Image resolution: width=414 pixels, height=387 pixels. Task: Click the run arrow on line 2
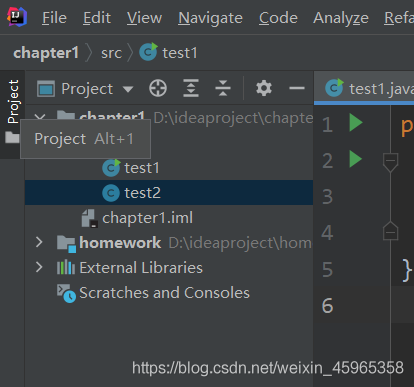click(x=356, y=159)
